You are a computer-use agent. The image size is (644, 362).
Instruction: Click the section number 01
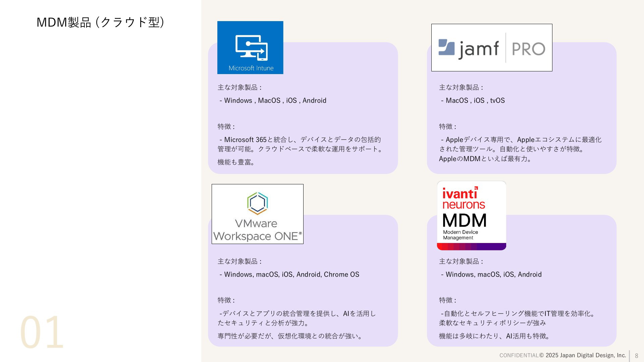42,332
